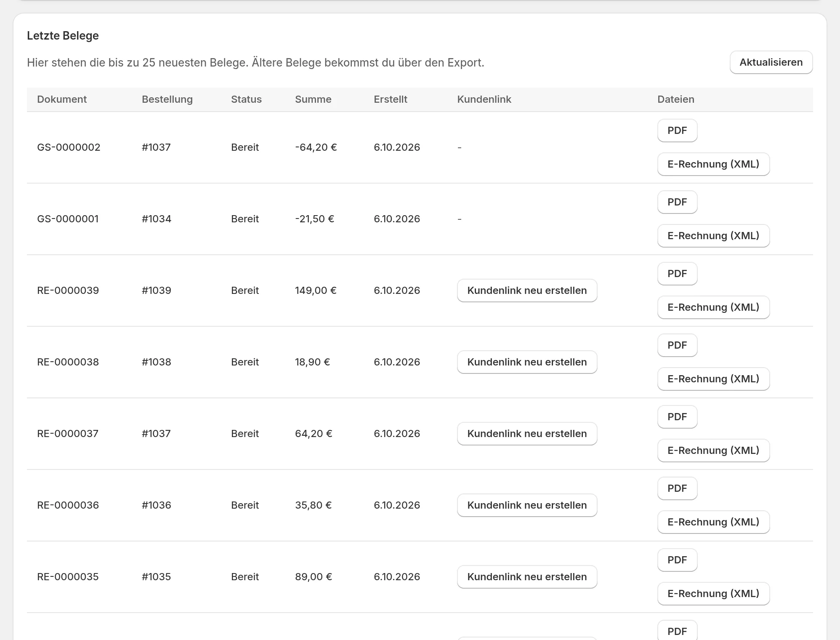Image resolution: width=840 pixels, height=640 pixels.
Task: Download PDF of RE-0000035
Action: (x=677, y=560)
